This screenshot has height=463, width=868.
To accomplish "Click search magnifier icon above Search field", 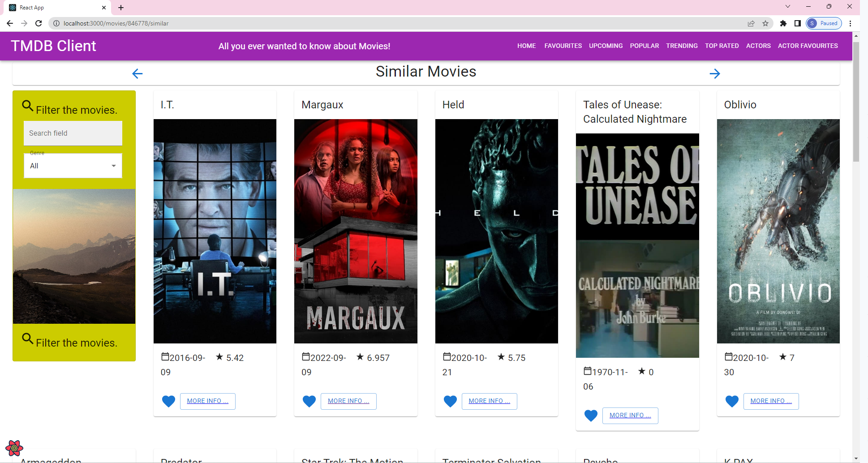I will (28, 106).
